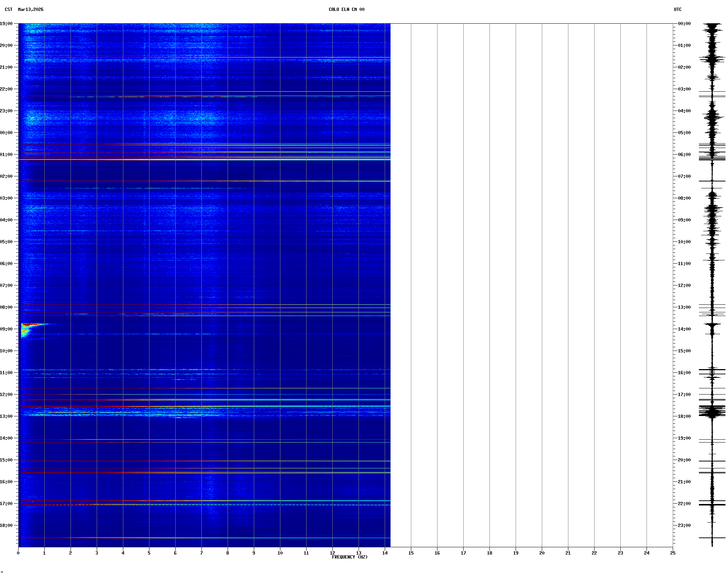The height and width of the screenshot is (576, 728).
Task: Click the Mar13,2026 date label
Action: (31, 9)
